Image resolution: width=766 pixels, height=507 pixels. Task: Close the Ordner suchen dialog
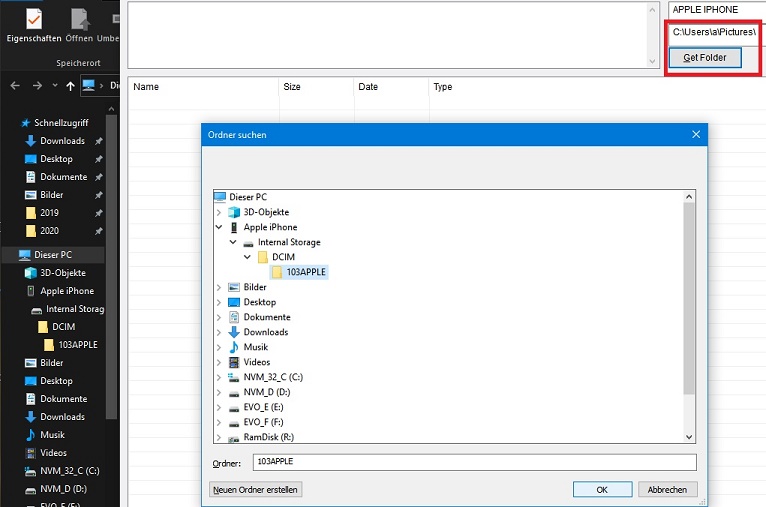tap(696, 134)
